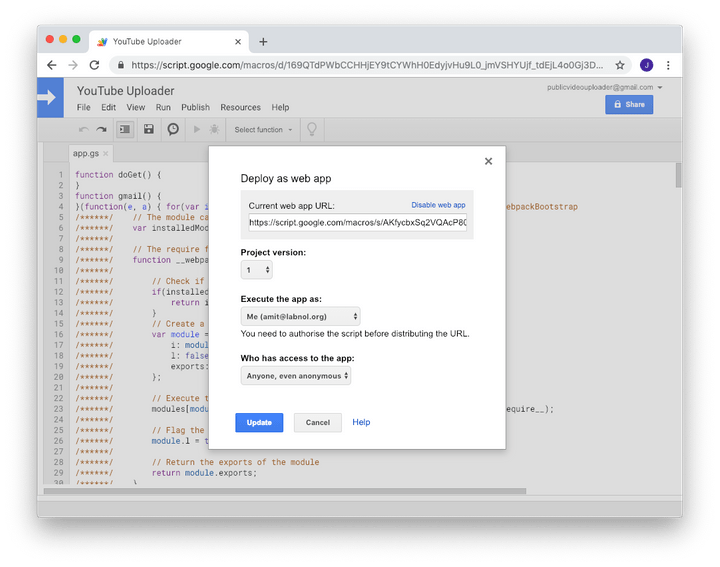Toggle the indentation icon in toolbar
Viewport: 720px width, 567px height.
pyautogui.click(x=125, y=129)
